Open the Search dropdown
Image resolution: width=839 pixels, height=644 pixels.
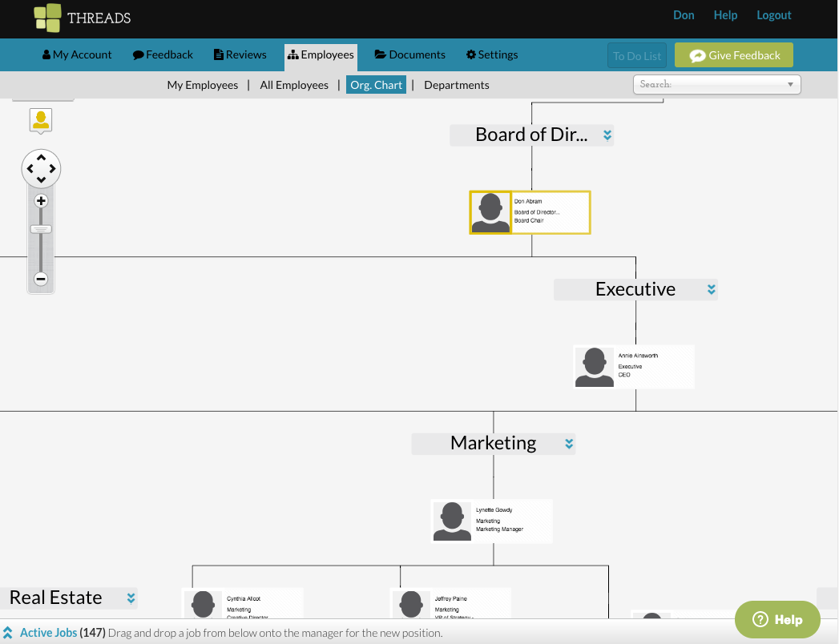790,84
